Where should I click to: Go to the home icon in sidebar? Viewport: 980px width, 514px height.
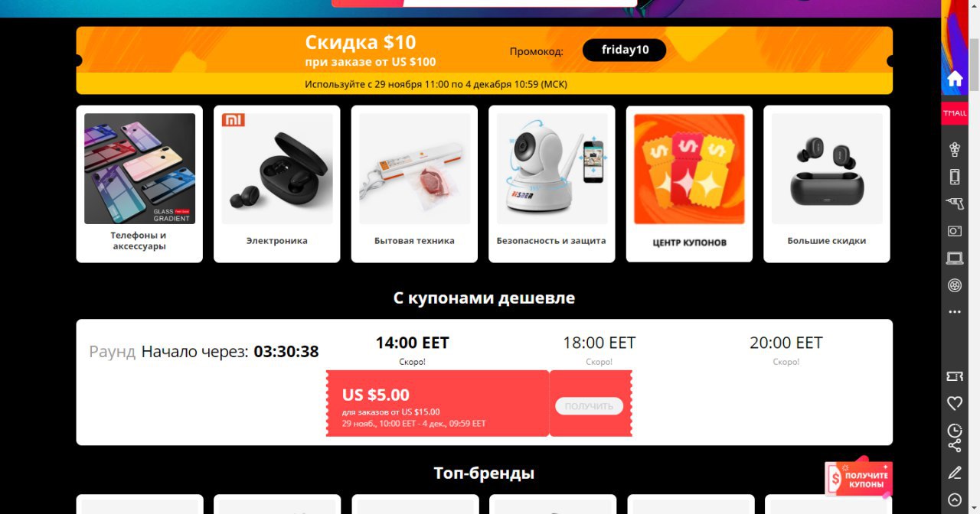[x=955, y=79]
